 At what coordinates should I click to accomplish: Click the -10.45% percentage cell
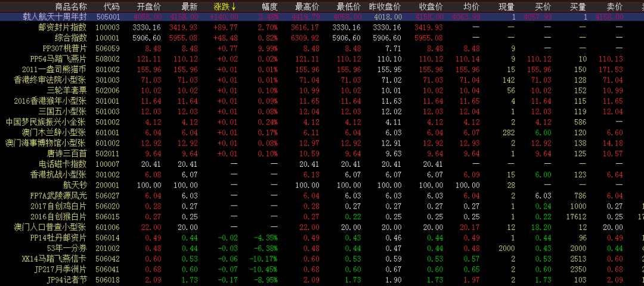264,269
